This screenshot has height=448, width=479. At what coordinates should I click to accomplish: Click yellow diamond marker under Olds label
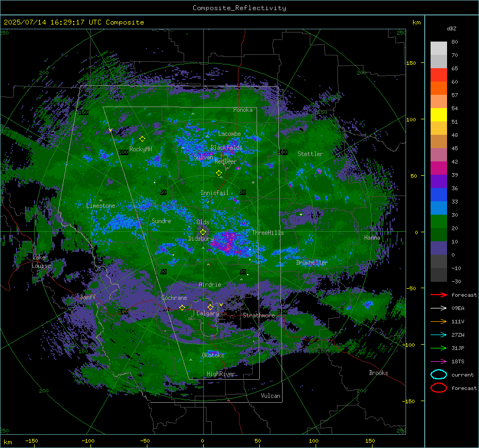click(x=203, y=232)
